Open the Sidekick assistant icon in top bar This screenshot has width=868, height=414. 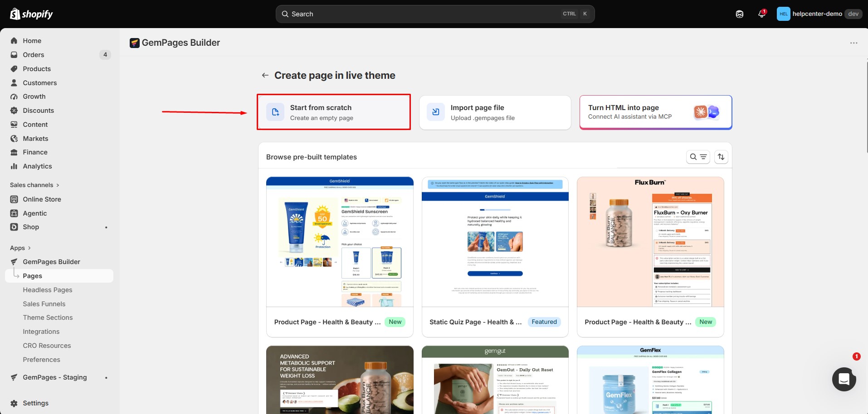740,14
